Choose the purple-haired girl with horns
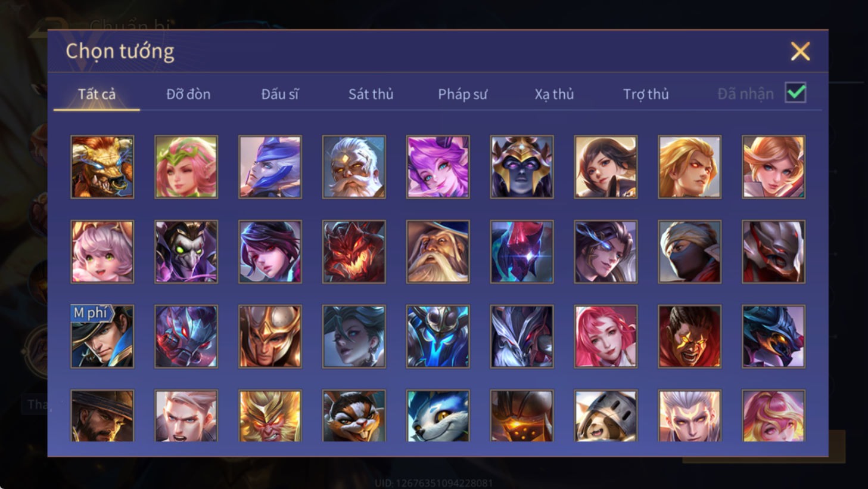The height and width of the screenshot is (489, 868). tap(438, 167)
